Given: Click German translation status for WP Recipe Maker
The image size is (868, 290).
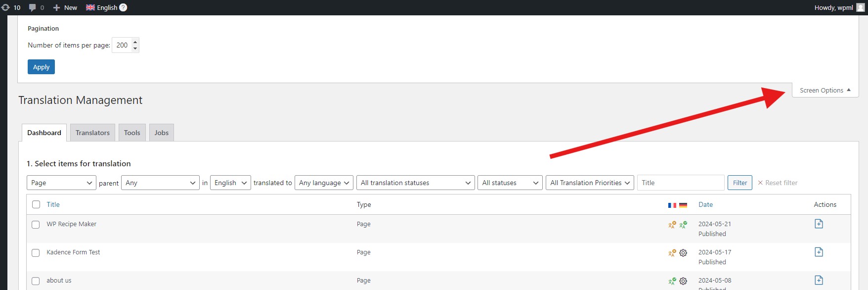Looking at the screenshot, I should [683, 225].
